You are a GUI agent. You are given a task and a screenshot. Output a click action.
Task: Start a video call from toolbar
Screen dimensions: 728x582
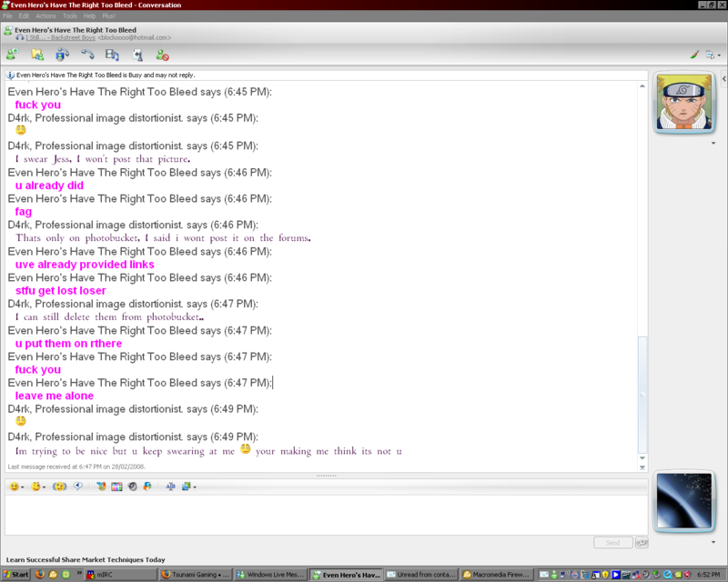tap(63, 55)
